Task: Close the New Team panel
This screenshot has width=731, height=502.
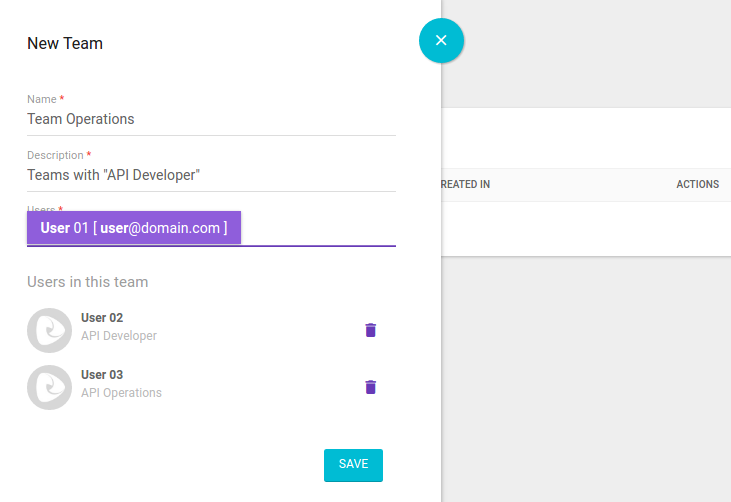Action: (x=441, y=40)
